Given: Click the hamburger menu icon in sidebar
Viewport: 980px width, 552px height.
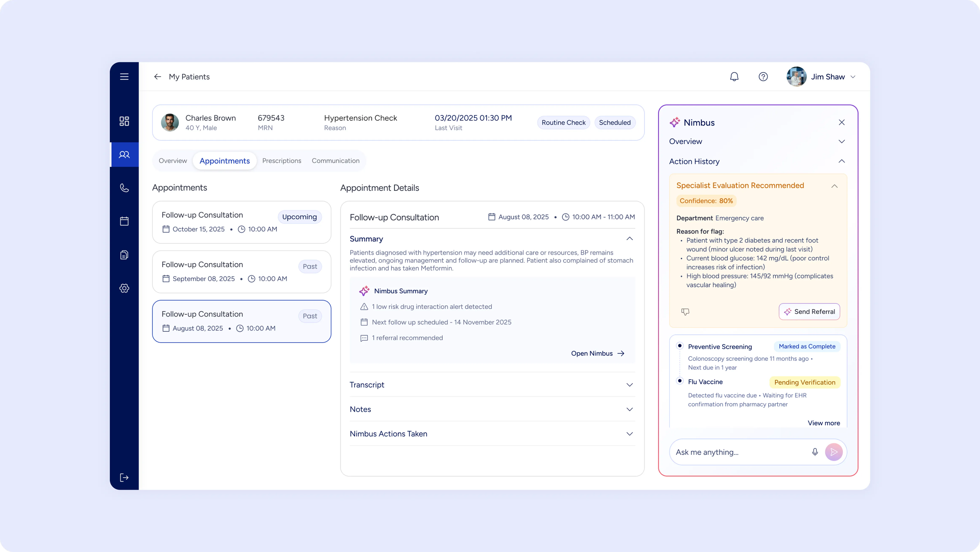Looking at the screenshot, I should coord(124,77).
